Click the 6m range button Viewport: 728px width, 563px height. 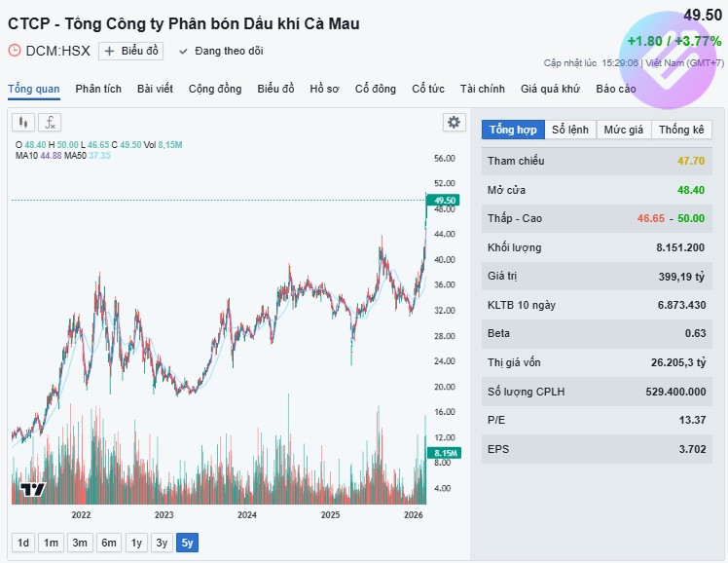click(108, 543)
